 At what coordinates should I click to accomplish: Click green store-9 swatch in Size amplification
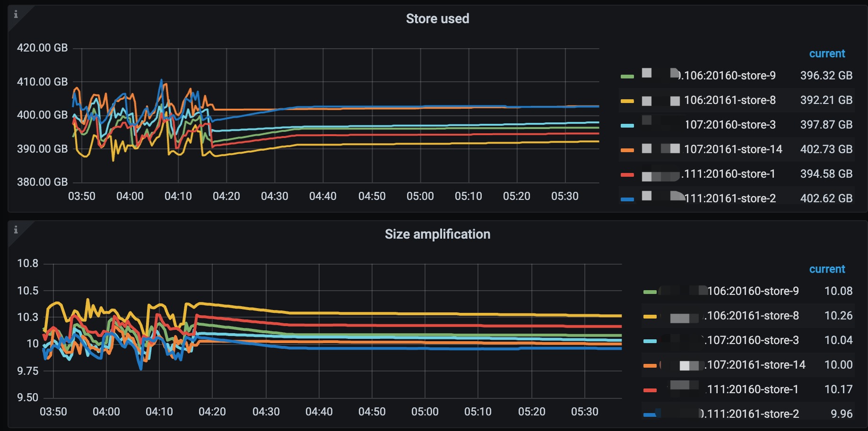pos(650,292)
